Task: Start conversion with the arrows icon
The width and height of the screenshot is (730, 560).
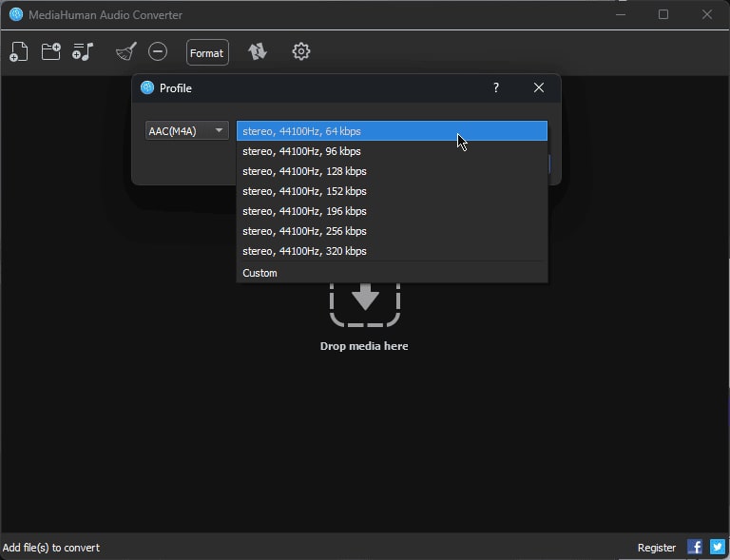Action: click(x=258, y=52)
